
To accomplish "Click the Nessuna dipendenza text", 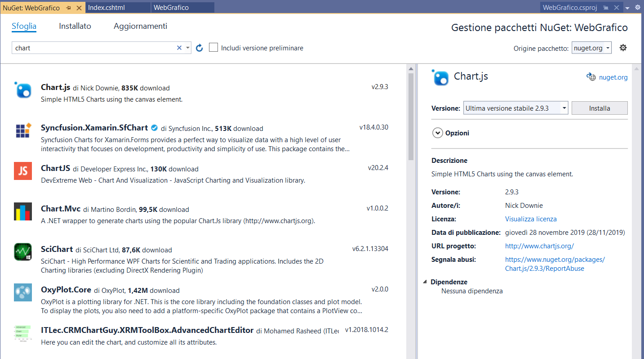I will (472, 291).
